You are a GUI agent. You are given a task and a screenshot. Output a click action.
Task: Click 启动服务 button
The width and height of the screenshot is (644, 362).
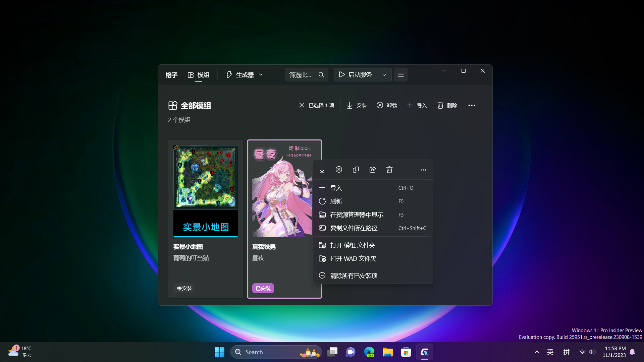click(x=356, y=75)
